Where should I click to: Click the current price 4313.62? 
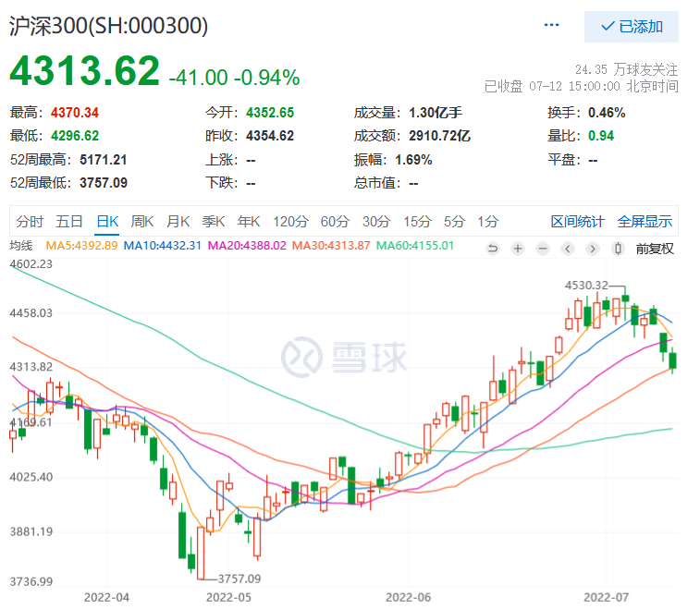84,70
